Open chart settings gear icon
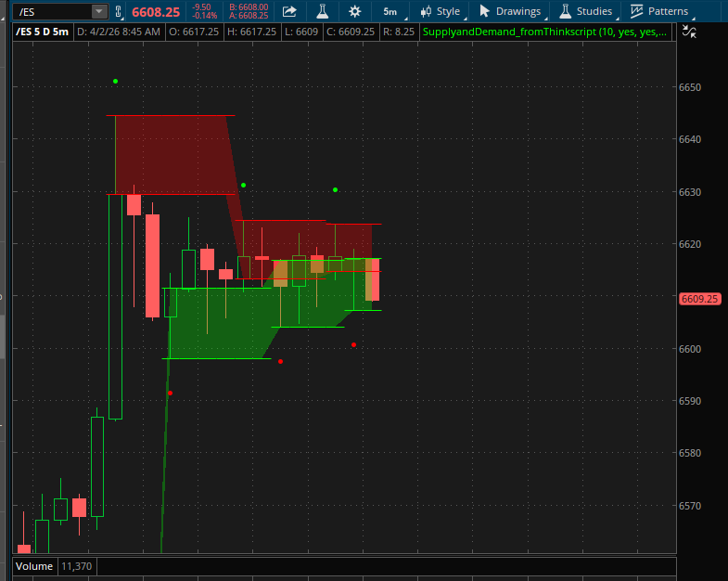The image size is (728, 581). click(x=354, y=11)
